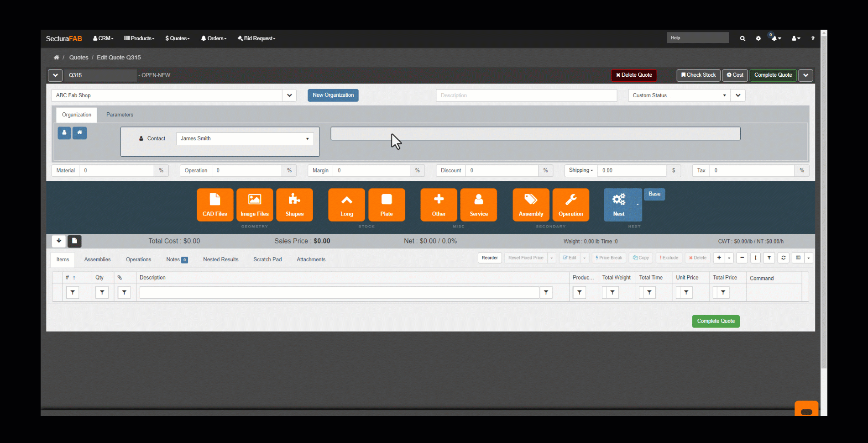
Task: Click the quote Description input field
Action: pos(526,95)
